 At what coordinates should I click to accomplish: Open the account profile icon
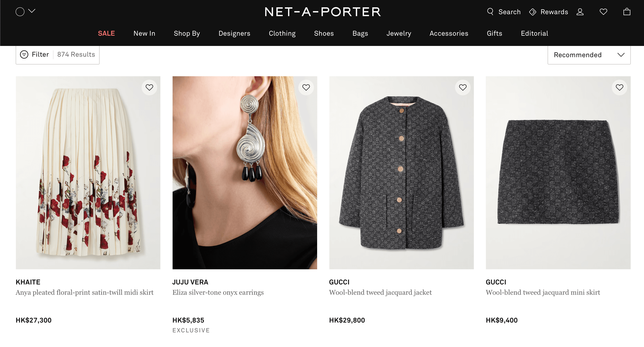[580, 12]
